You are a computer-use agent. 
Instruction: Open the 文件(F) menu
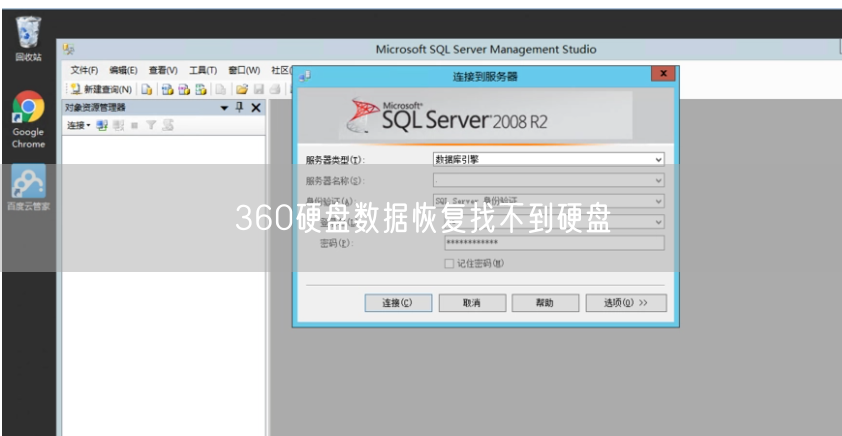click(x=84, y=70)
